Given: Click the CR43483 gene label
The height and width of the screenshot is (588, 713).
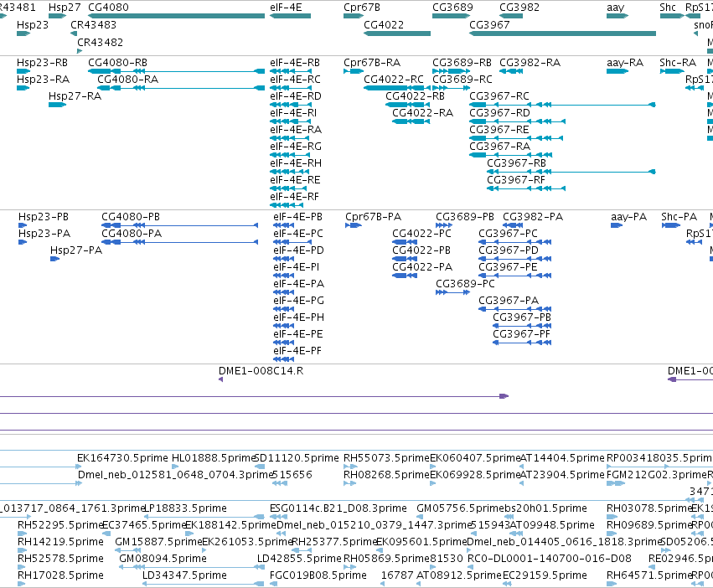Looking at the screenshot, I should click(93, 24).
